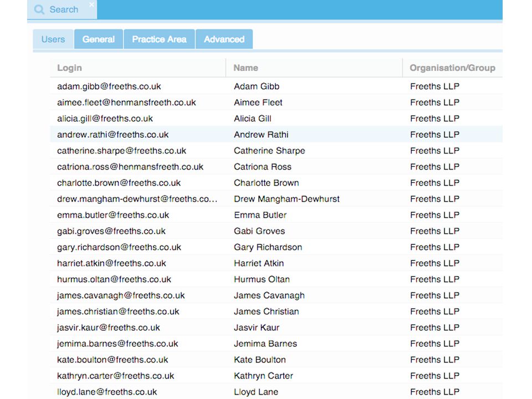532x399 pixels.
Task: Select login adam.gibb@freeths.co.uk
Action: pos(109,86)
